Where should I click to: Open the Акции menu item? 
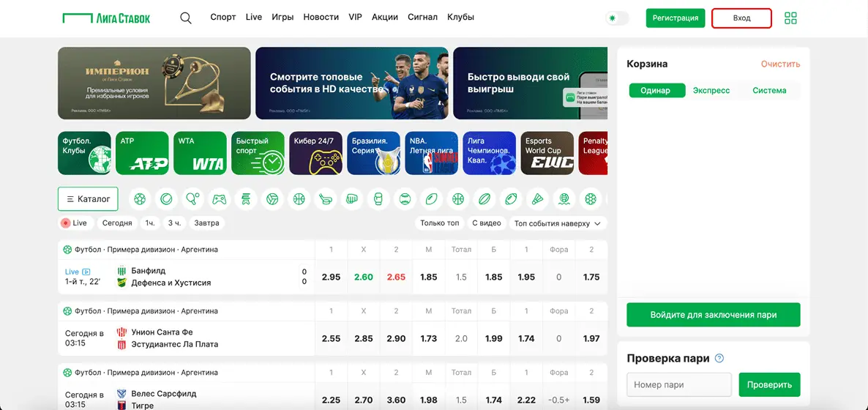coord(385,17)
